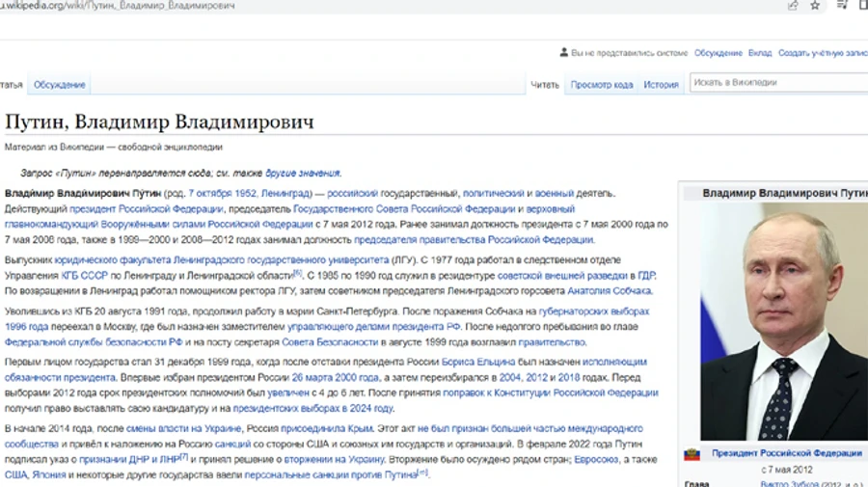
Task: Follow the признании ДНР и ЛНР link
Action: coord(129,460)
